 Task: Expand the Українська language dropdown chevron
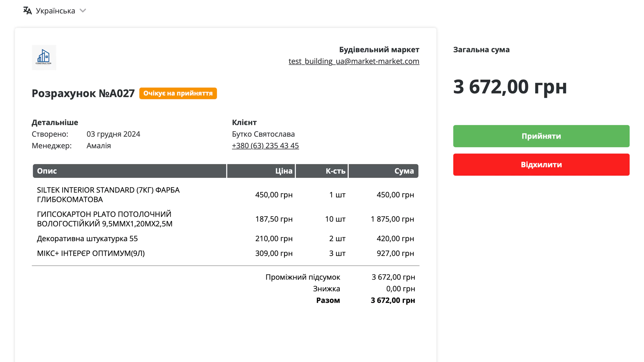(x=83, y=11)
